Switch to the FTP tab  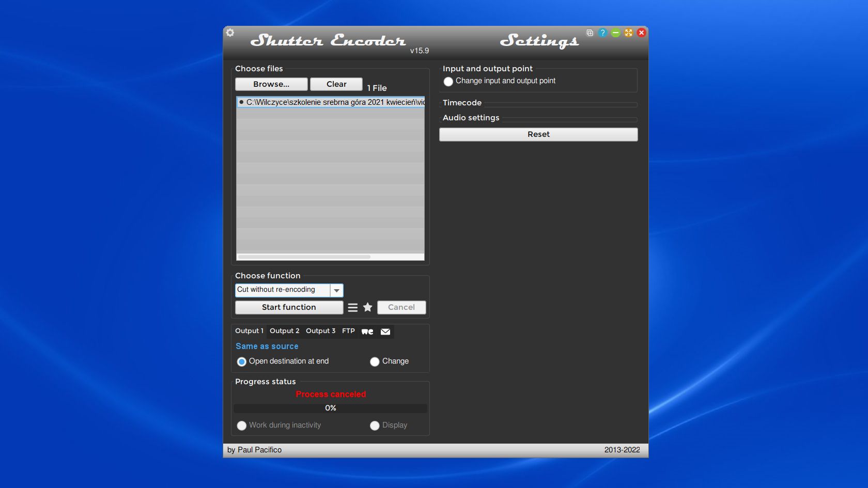coord(348,331)
